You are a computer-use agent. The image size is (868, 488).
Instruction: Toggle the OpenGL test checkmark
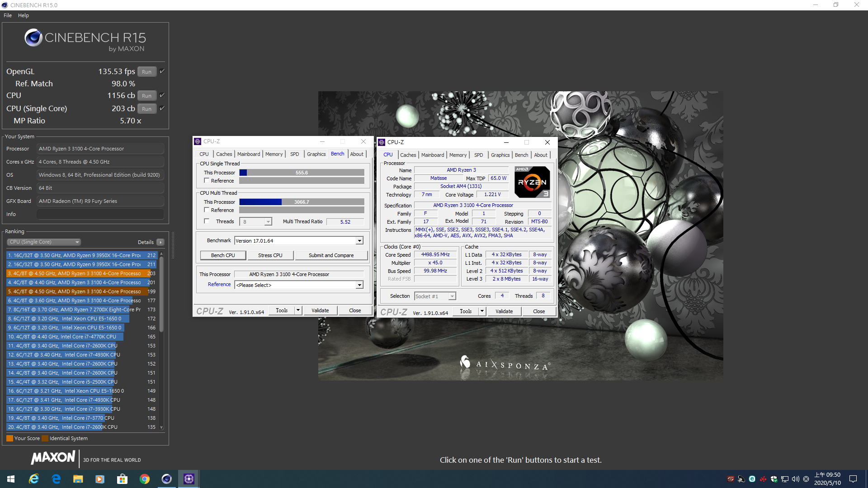click(x=162, y=71)
